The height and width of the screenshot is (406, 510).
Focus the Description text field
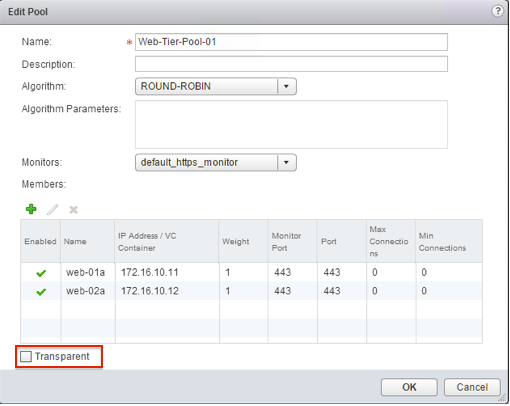tap(291, 64)
